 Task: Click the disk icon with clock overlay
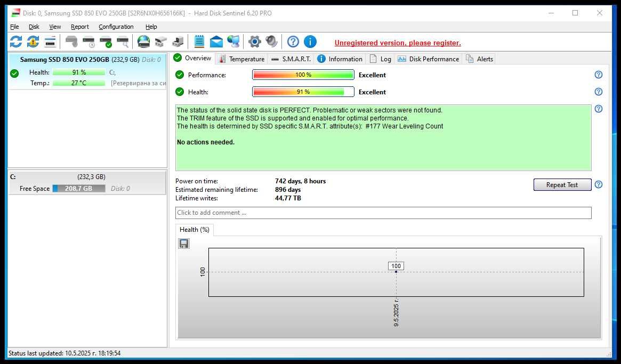(x=88, y=42)
